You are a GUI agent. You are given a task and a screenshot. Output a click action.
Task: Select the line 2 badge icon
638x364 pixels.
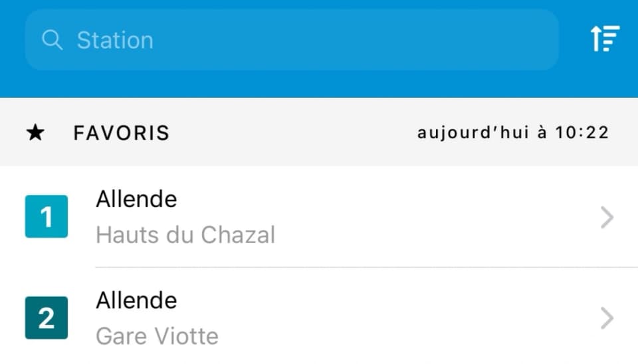[x=46, y=318]
